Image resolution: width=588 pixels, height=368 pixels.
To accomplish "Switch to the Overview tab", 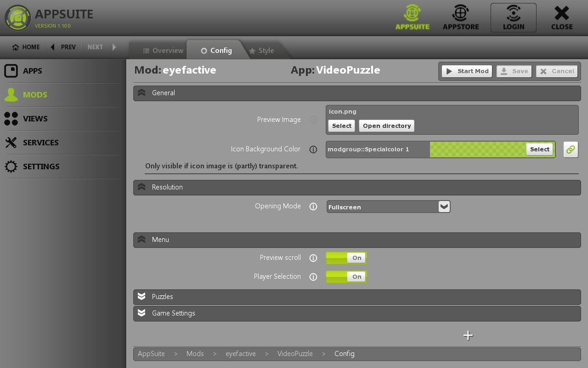I will [x=163, y=51].
